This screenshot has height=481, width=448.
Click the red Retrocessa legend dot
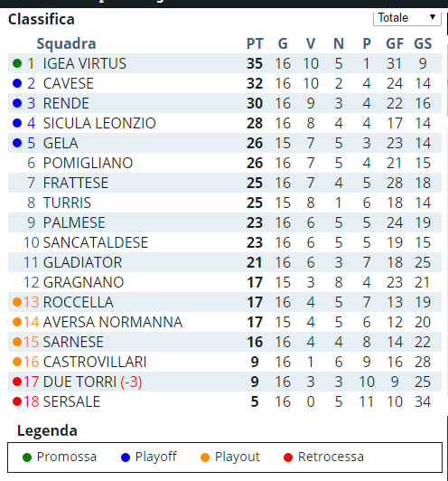coord(288,457)
